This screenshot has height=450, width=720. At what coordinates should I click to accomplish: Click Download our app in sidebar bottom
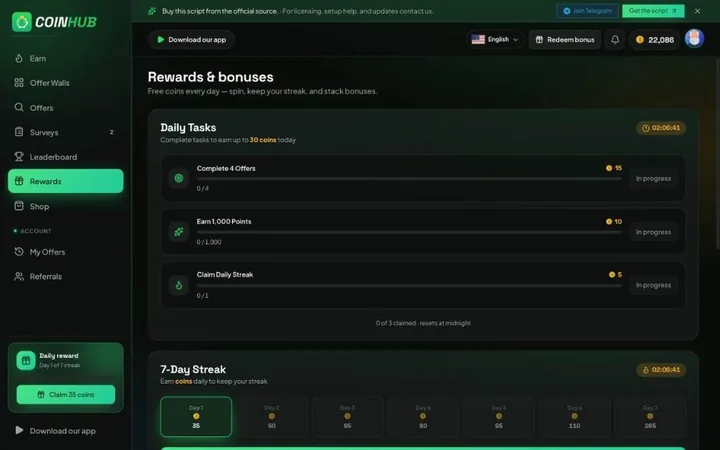56,431
